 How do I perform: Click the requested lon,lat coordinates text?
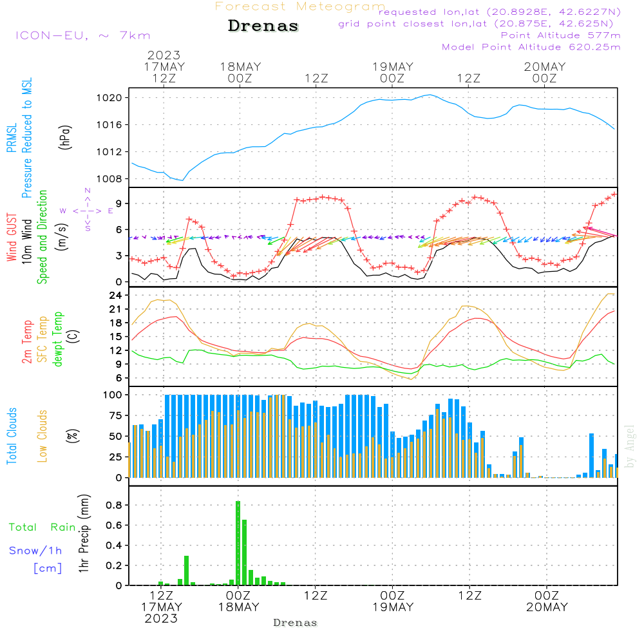pyautogui.click(x=500, y=12)
